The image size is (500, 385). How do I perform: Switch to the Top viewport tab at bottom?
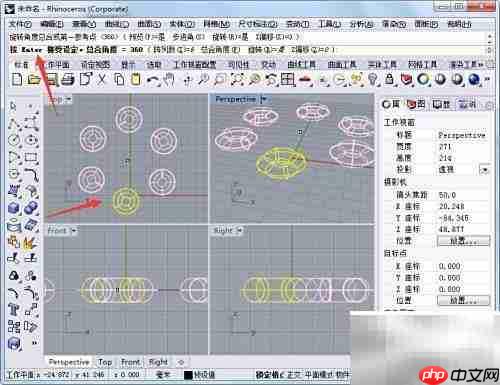click(105, 362)
